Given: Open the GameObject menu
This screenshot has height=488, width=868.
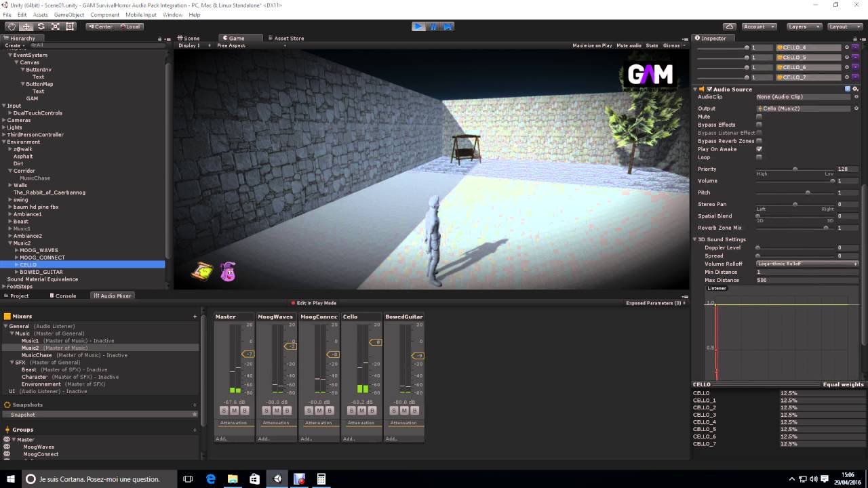Looking at the screenshot, I should coord(68,14).
